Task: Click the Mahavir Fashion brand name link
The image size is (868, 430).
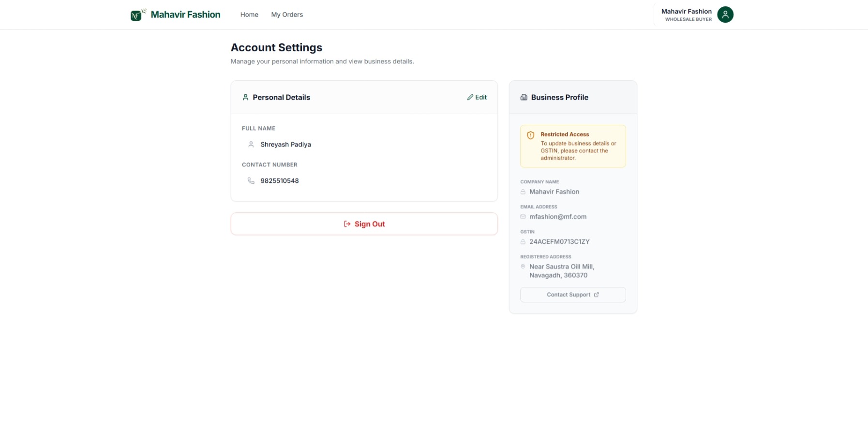Action: point(185,15)
